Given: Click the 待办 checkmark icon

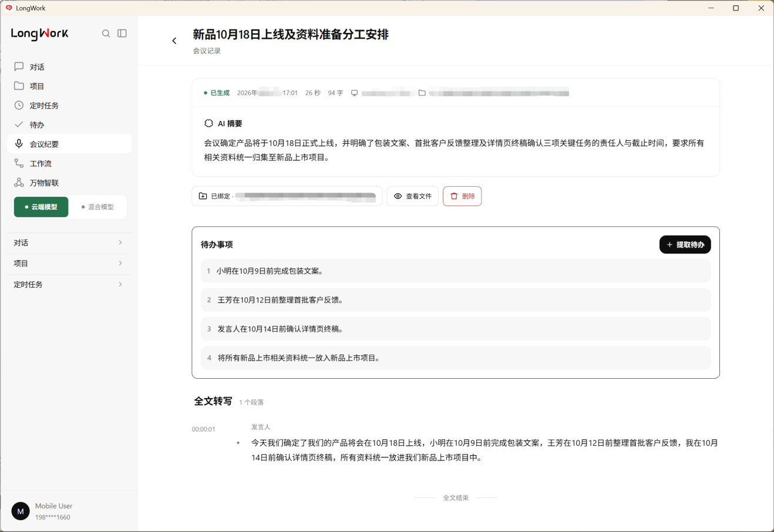Looking at the screenshot, I should (19, 124).
